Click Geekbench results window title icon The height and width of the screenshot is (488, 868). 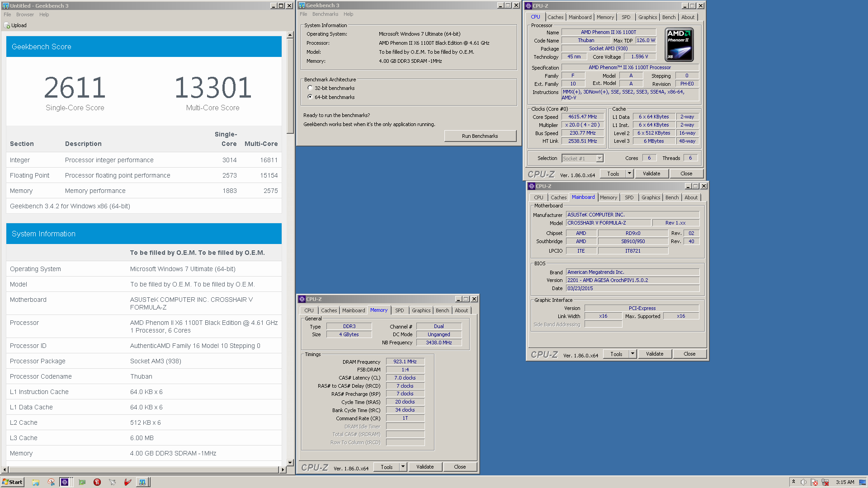pyautogui.click(x=5, y=6)
